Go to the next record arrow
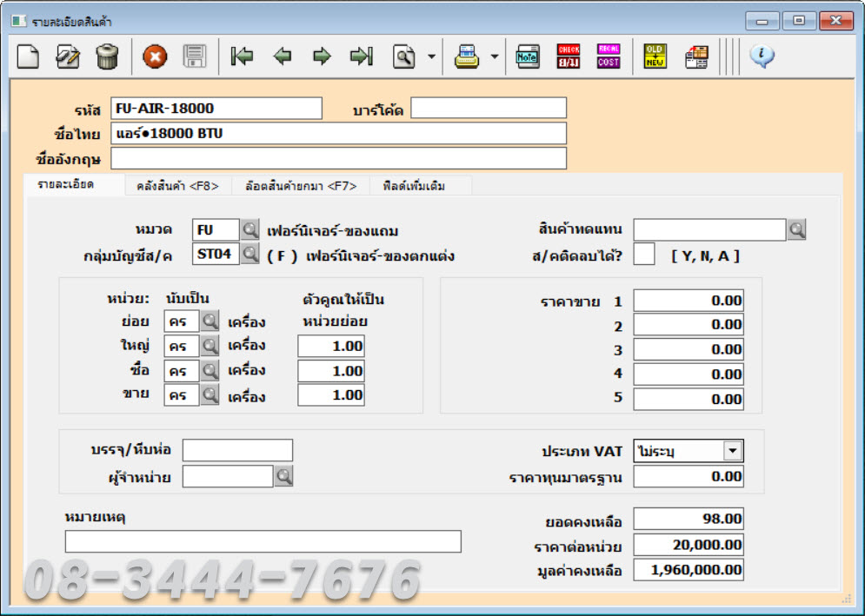This screenshot has width=865, height=616. 323,56
